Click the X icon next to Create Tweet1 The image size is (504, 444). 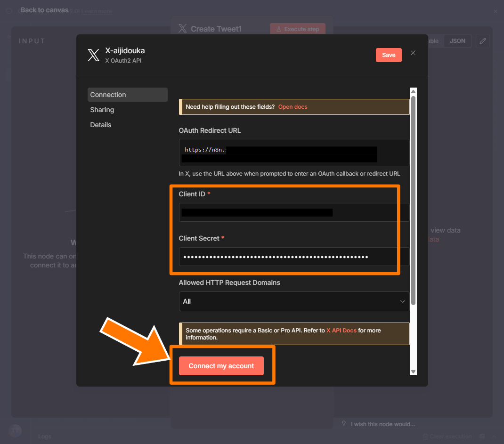[183, 29]
